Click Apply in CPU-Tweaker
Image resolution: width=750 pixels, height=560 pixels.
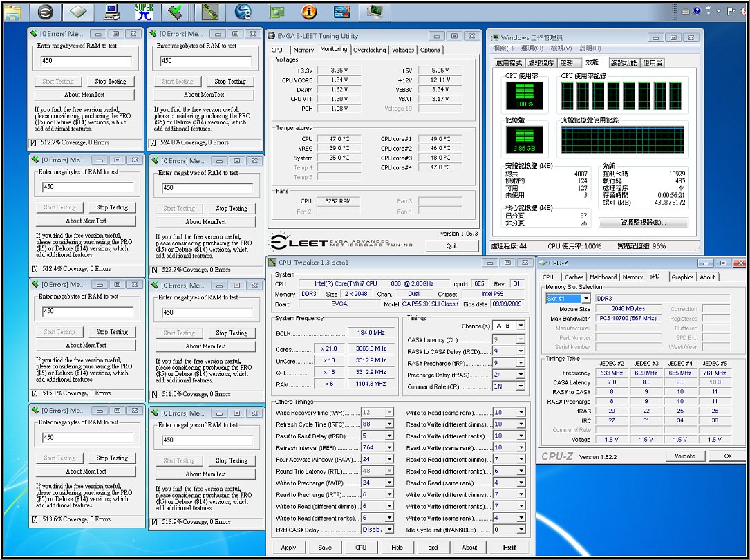[288, 548]
